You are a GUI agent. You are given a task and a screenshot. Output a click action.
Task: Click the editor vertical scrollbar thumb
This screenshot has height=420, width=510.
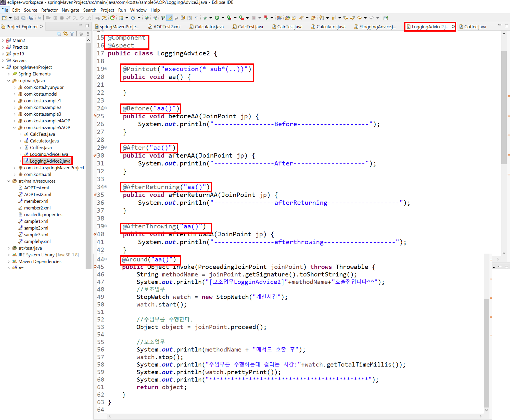coord(504,107)
